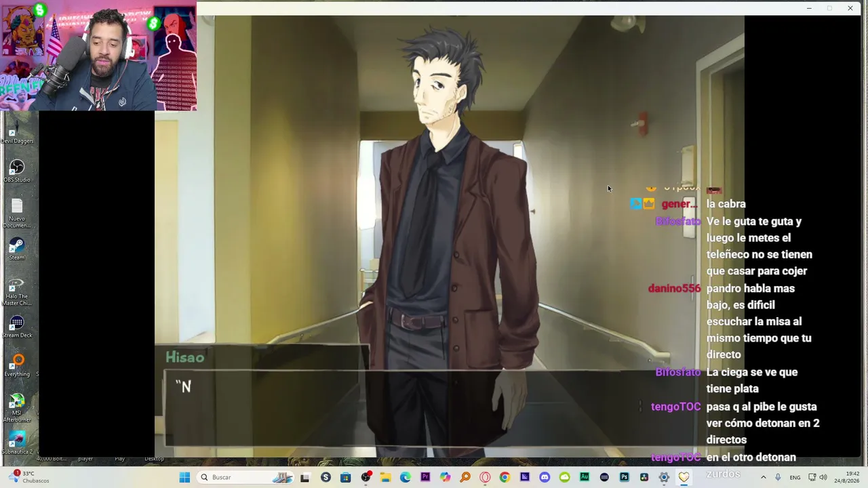868x488 pixels.
Task: Show hidden system tray icons
Action: [763, 477]
